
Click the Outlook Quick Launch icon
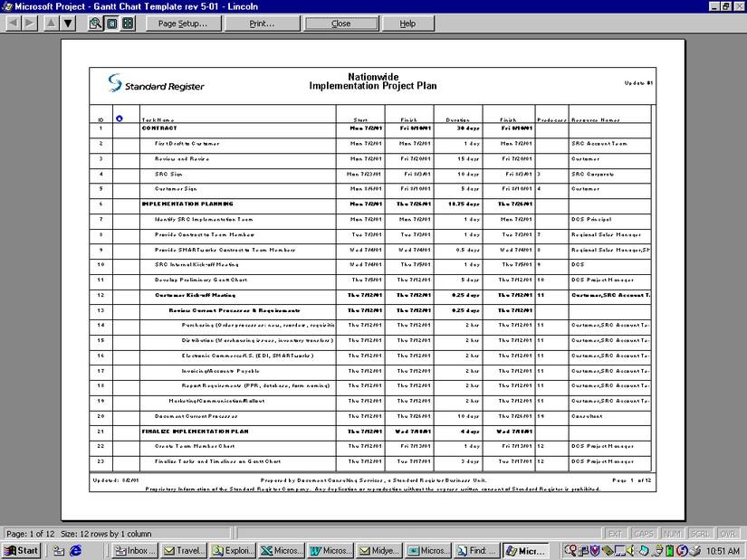click(x=59, y=551)
